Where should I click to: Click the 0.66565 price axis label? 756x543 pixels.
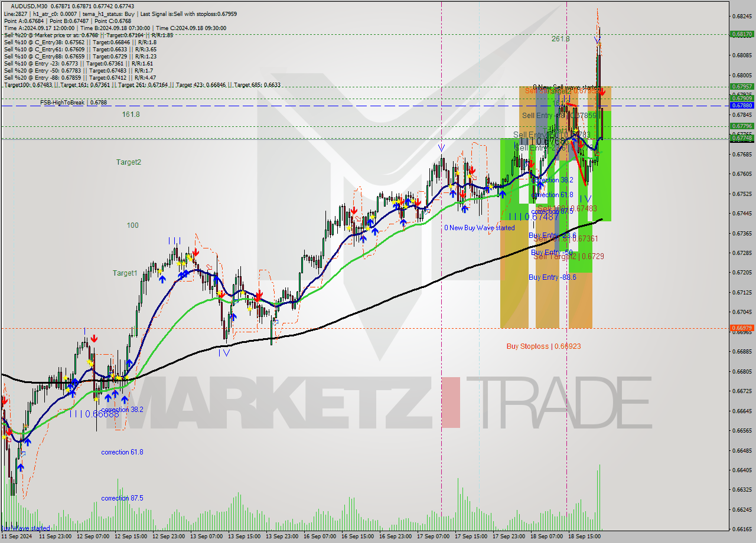pos(742,430)
